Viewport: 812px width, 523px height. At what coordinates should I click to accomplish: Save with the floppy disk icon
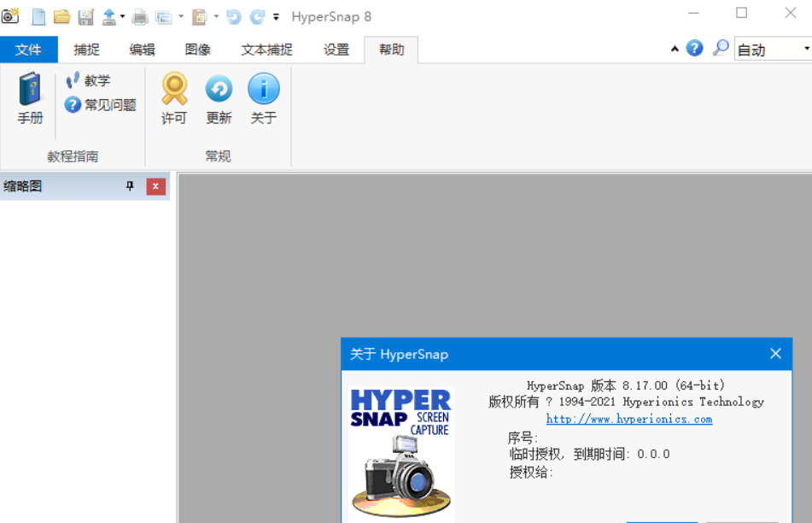(86, 16)
